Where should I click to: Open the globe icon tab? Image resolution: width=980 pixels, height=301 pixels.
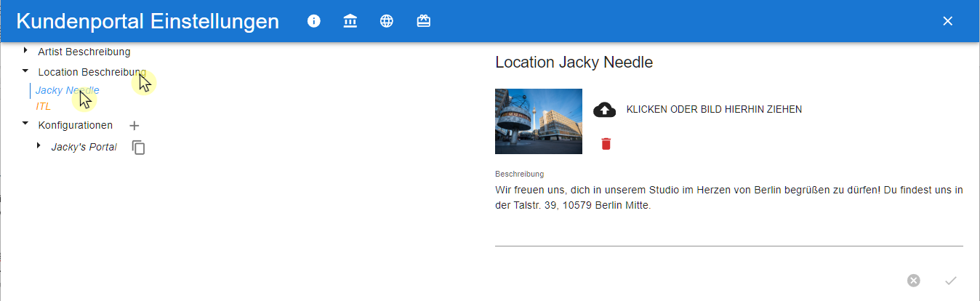[x=387, y=21]
